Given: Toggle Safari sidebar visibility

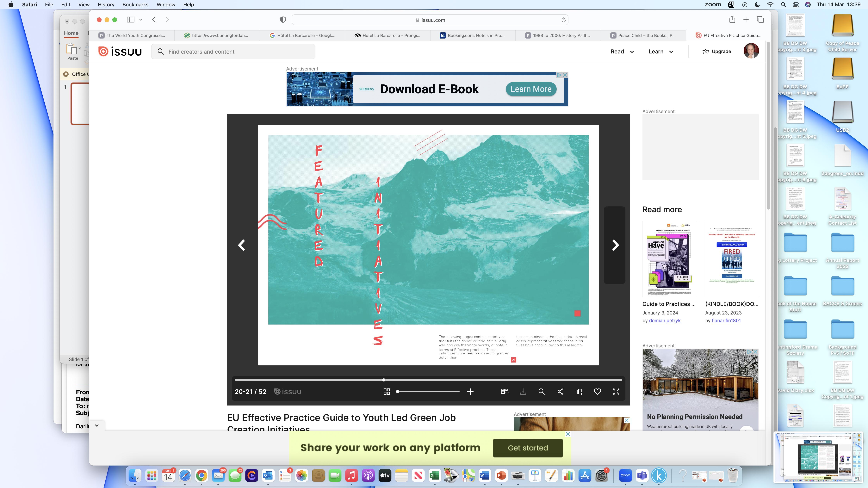Looking at the screenshot, I should click(x=130, y=20).
